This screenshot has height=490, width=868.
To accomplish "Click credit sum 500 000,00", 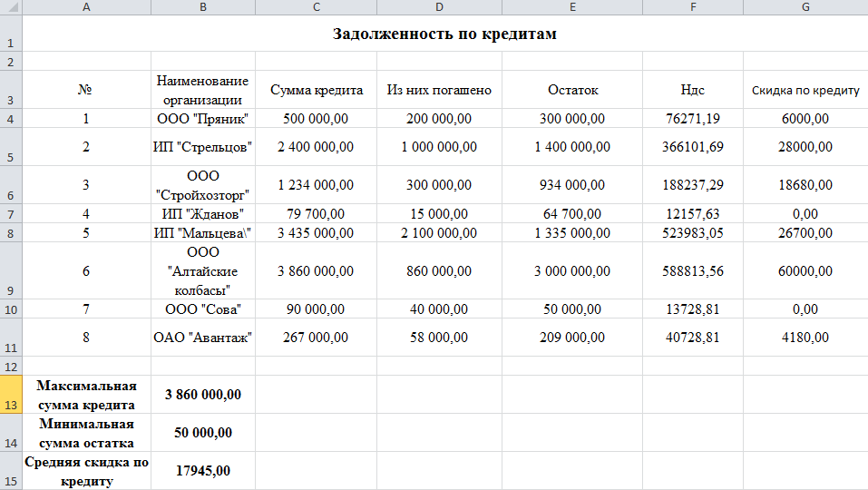I will (x=316, y=119).
